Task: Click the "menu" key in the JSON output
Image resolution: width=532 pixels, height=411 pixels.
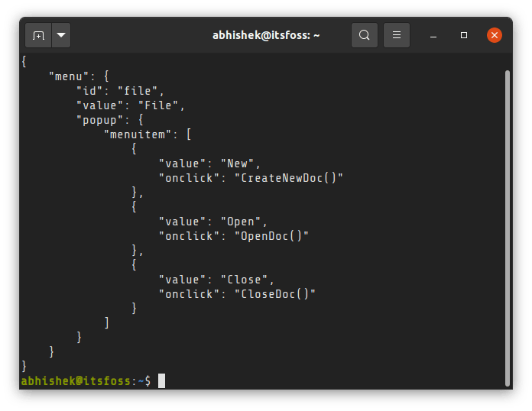Action: pos(69,76)
